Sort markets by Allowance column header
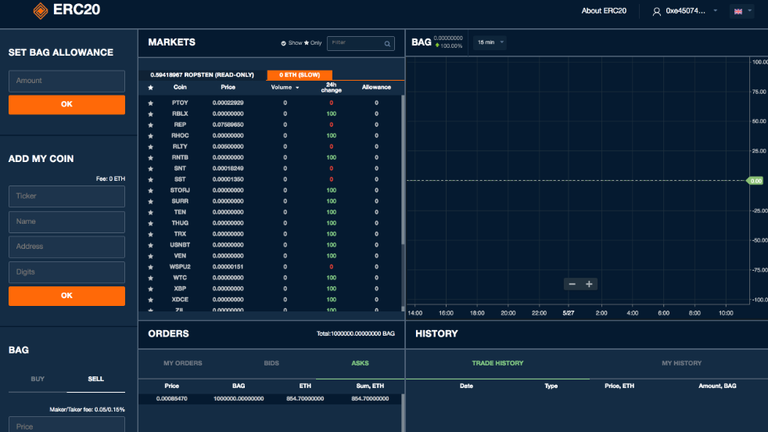Image resolution: width=768 pixels, height=432 pixels. coord(376,87)
